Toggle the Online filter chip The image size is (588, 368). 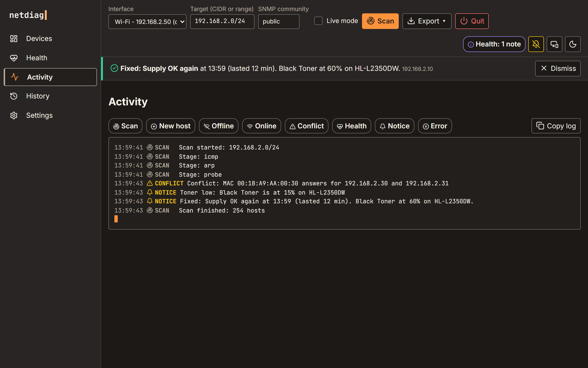point(261,126)
